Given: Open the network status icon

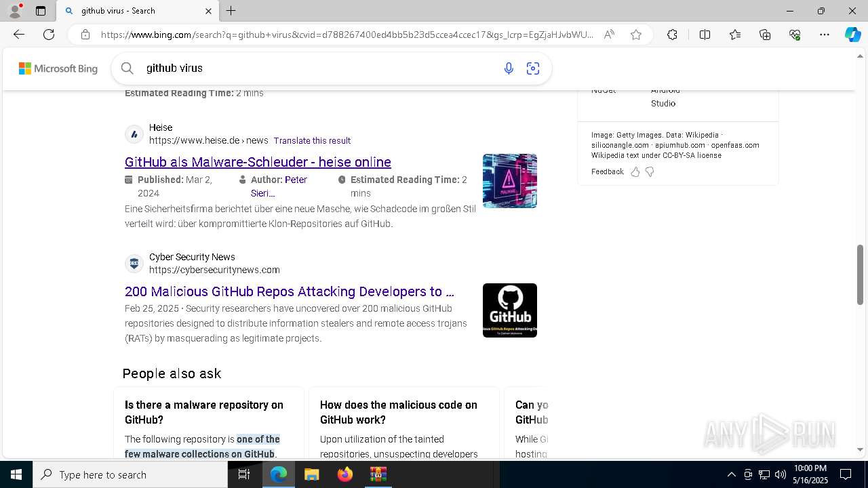Looking at the screenshot, I should pyautogui.click(x=764, y=474).
